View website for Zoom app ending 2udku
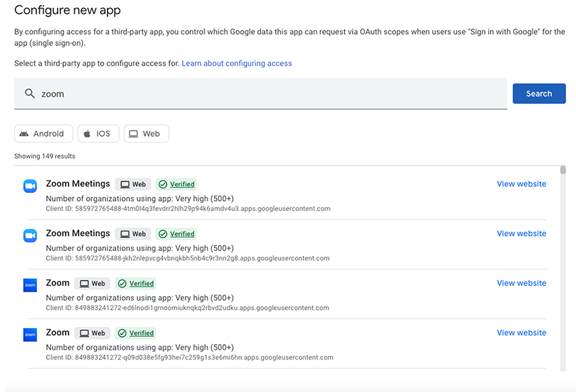 tap(521, 283)
